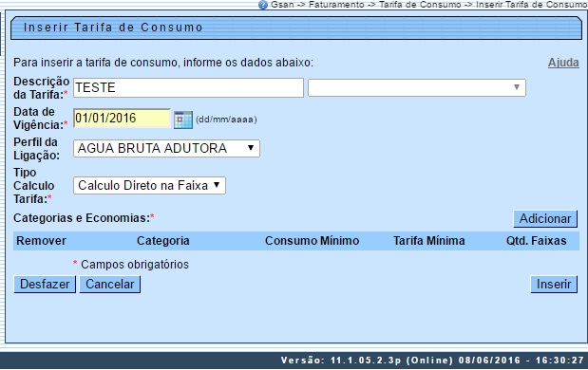
Task: Click the Adicionar button
Action: point(545,218)
